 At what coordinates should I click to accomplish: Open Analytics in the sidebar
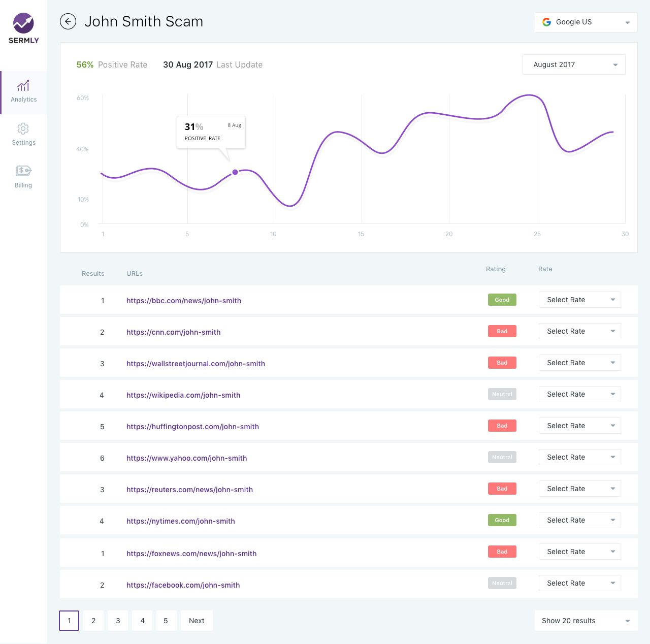click(23, 92)
